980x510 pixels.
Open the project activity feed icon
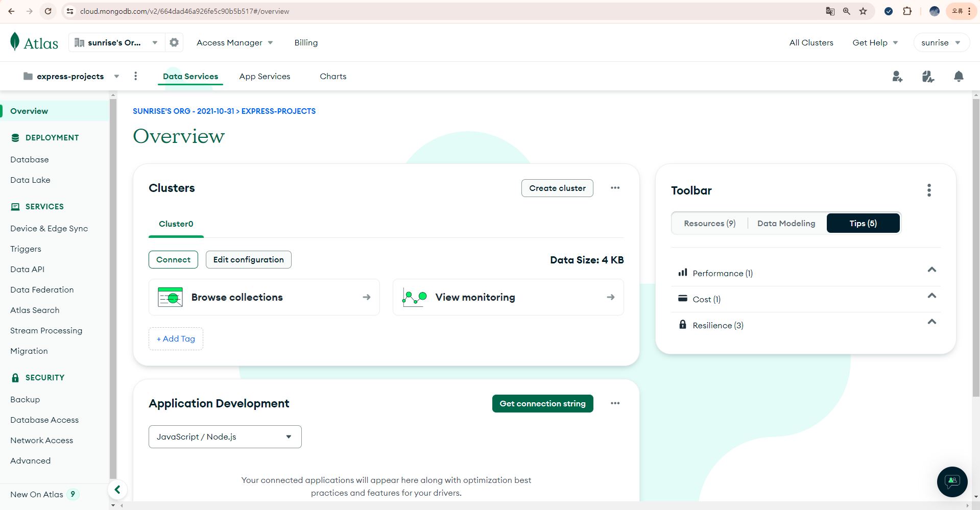click(x=928, y=77)
